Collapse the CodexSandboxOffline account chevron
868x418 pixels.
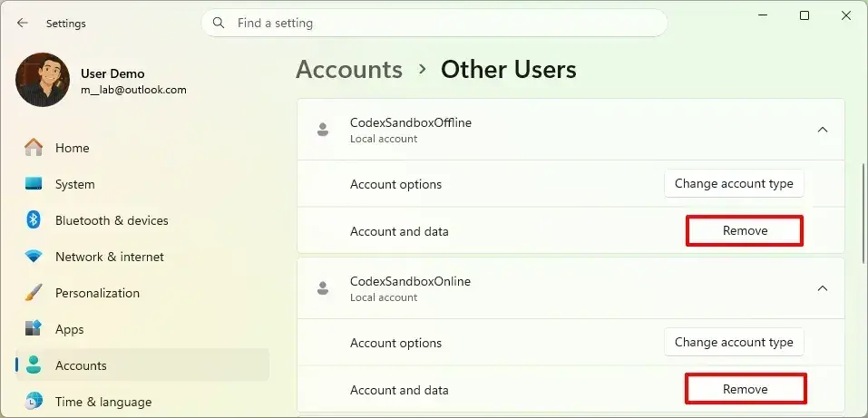click(x=823, y=130)
